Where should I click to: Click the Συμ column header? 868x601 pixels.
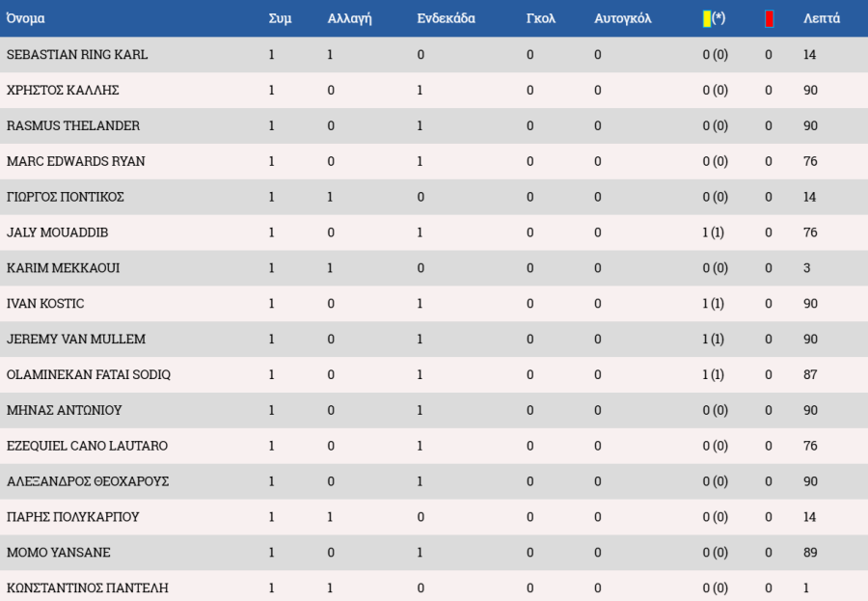click(280, 18)
